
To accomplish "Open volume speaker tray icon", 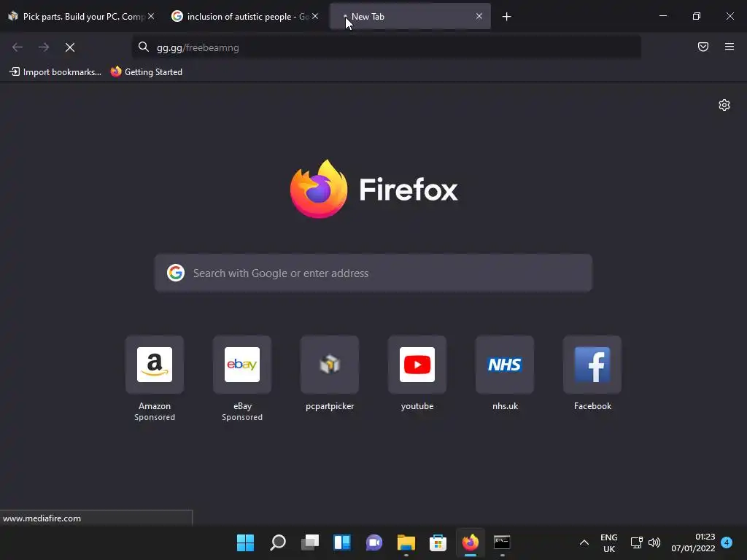I will pyautogui.click(x=654, y=542).
